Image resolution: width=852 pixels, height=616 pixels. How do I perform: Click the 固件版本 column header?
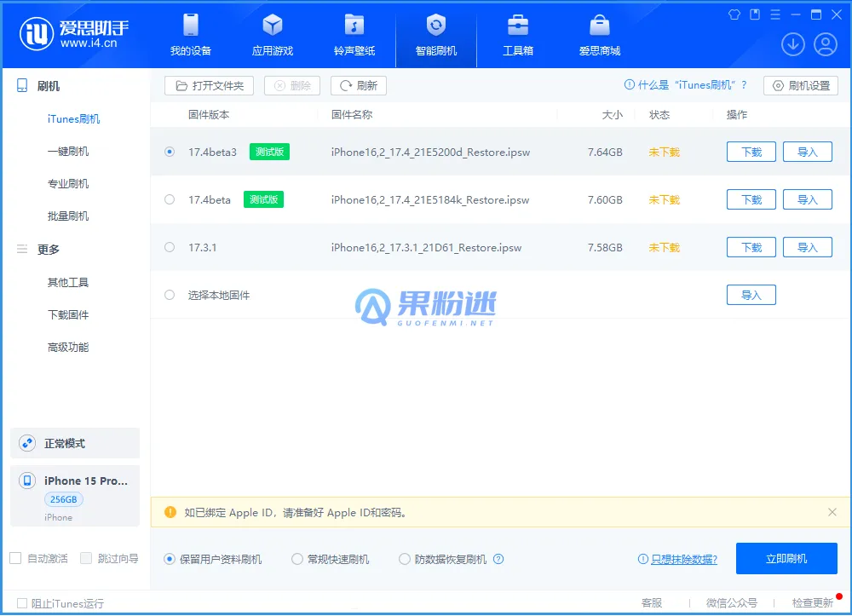(210, 115)
